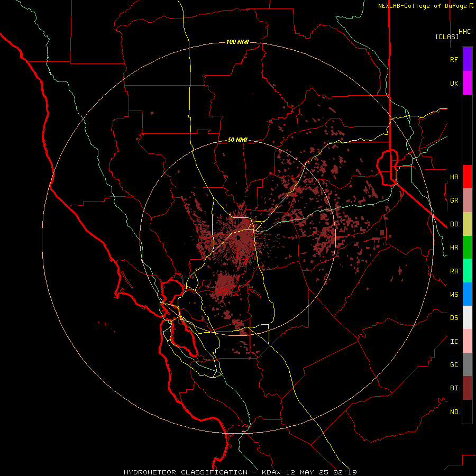The height and width of the screenshot is (476, 476).
Task: Click the RA legend label
Action: click(x=454, y=271)
